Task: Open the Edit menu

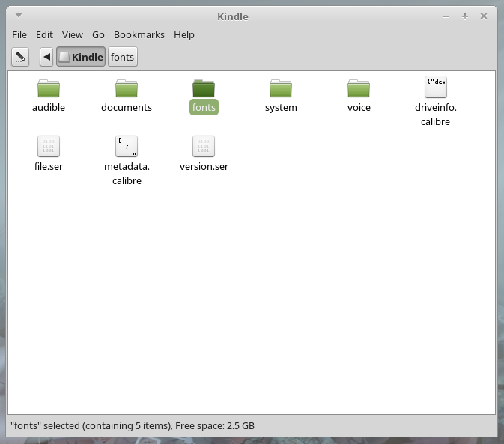Action: pos(44,34)
